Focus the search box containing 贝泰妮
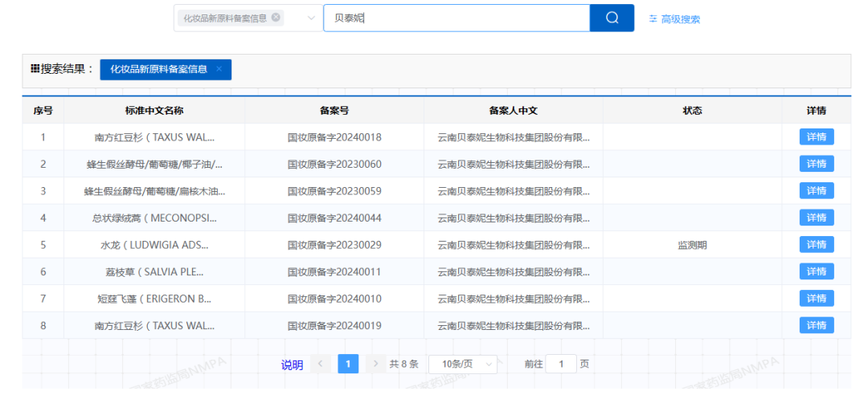 (x=457, y=18)
